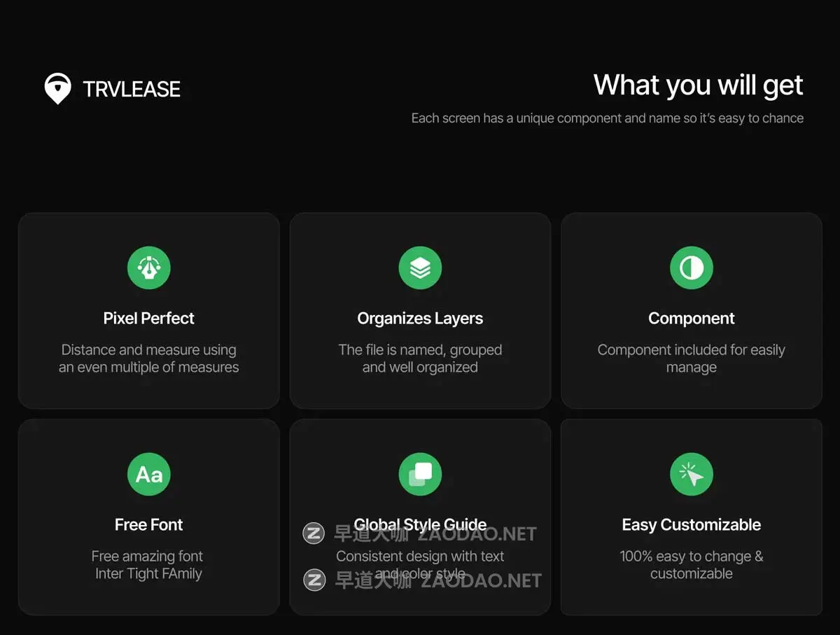Select the Component card title

coord(692,319)
